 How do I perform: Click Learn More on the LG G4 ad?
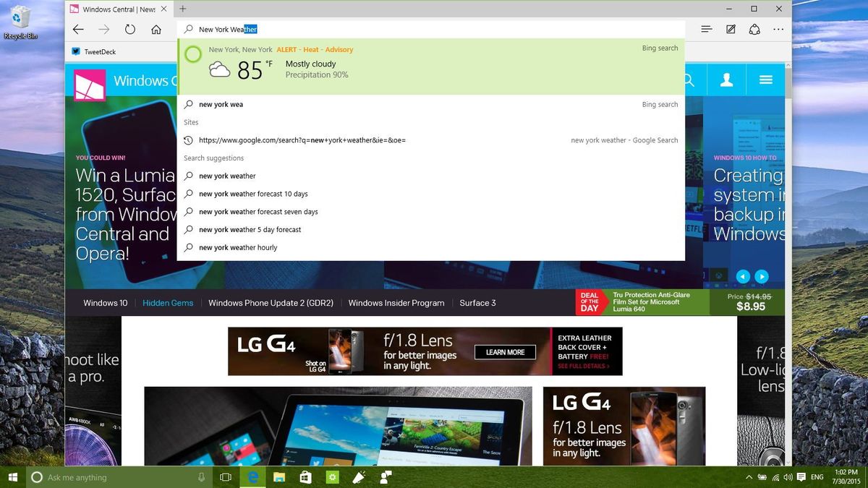coord(505,352)
